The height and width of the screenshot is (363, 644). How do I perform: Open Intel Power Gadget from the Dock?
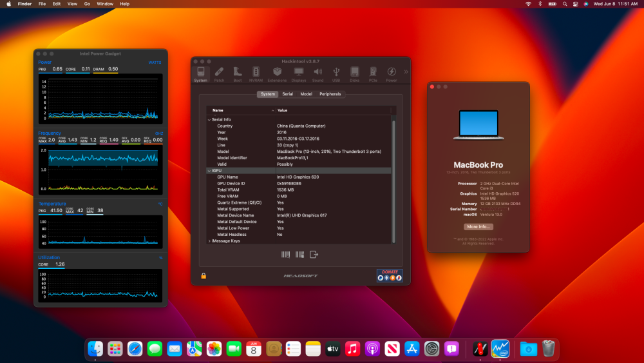500,349
